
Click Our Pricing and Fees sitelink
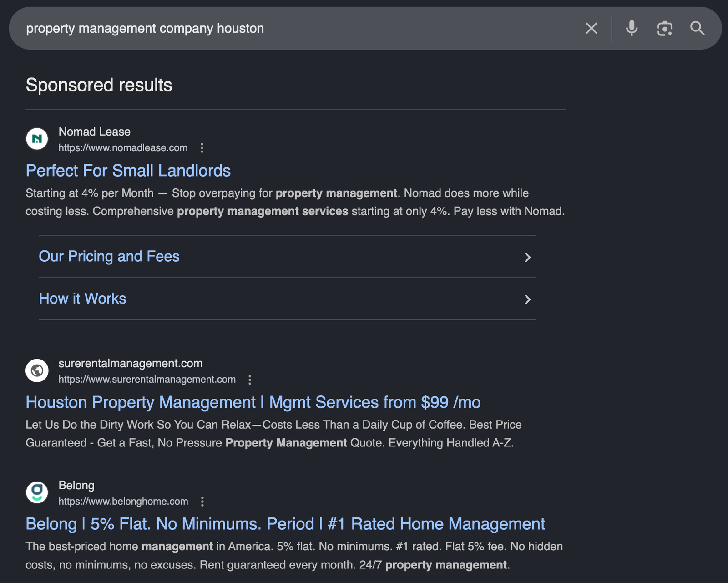pos(109,256)
